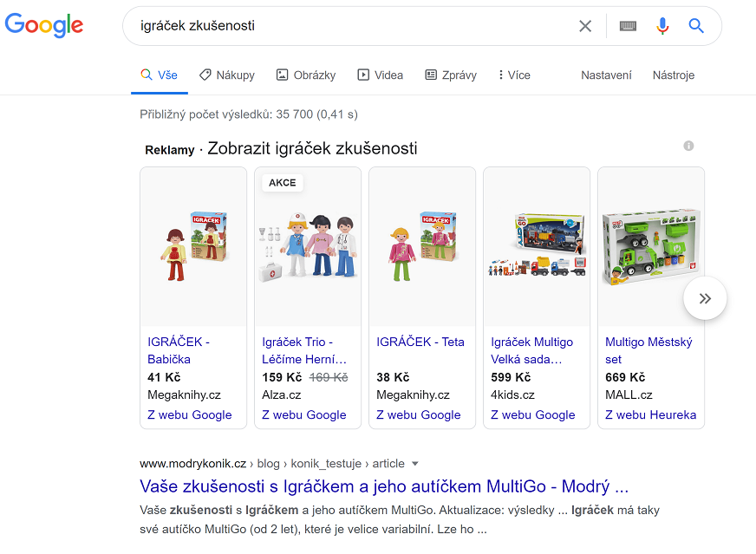Clear the search box with the X icon
This screenshot has width=756, height=554.
[x=585, y=26]
